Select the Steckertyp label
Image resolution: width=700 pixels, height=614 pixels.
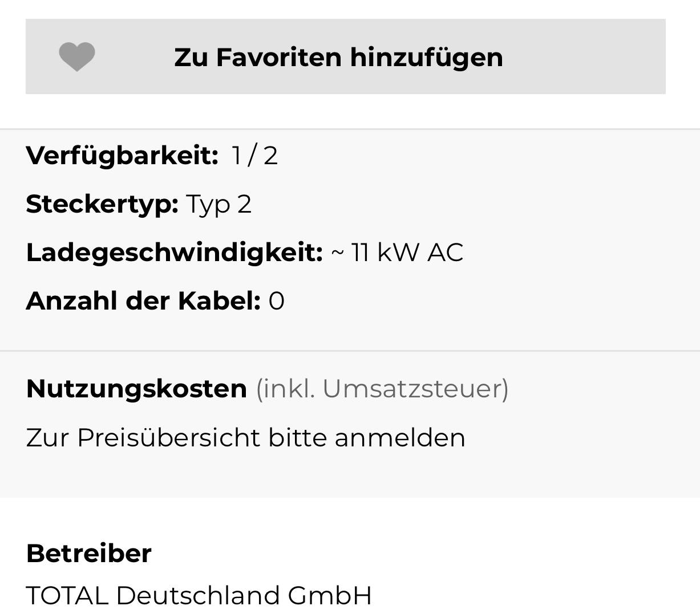pos(102,204)
